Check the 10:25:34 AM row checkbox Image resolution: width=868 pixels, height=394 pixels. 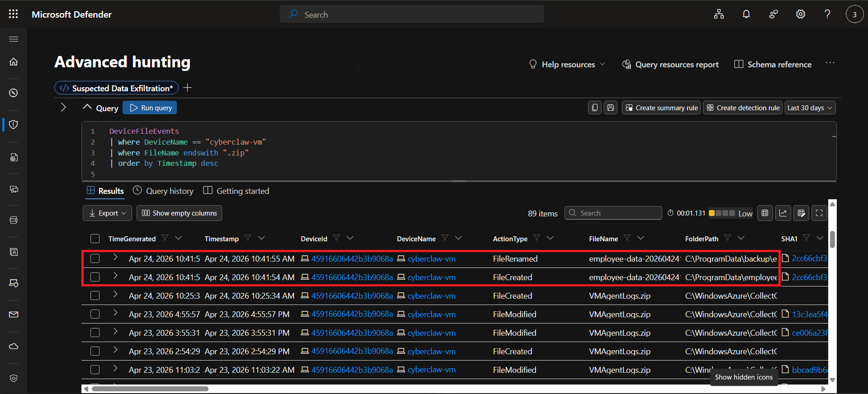[x=95, y=295]
